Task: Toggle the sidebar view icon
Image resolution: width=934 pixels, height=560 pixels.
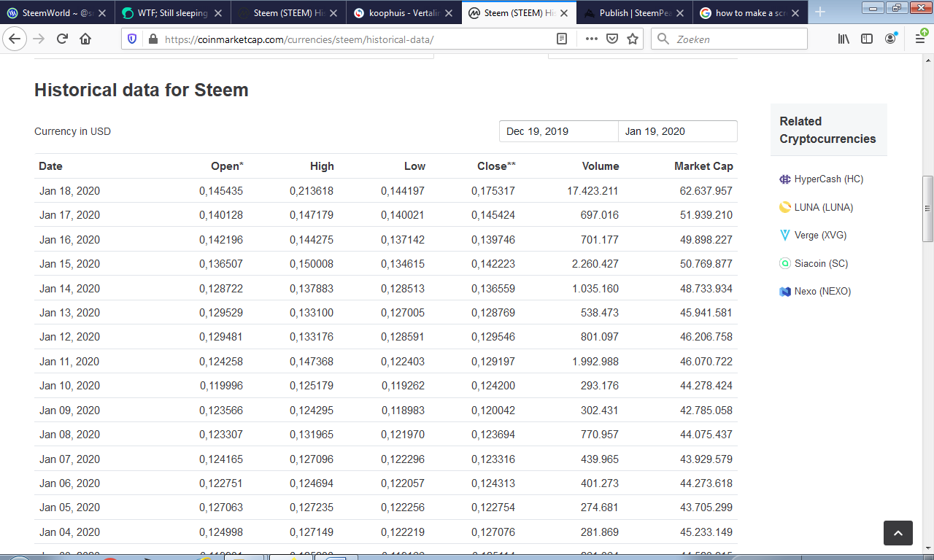Action: point(867,39)
